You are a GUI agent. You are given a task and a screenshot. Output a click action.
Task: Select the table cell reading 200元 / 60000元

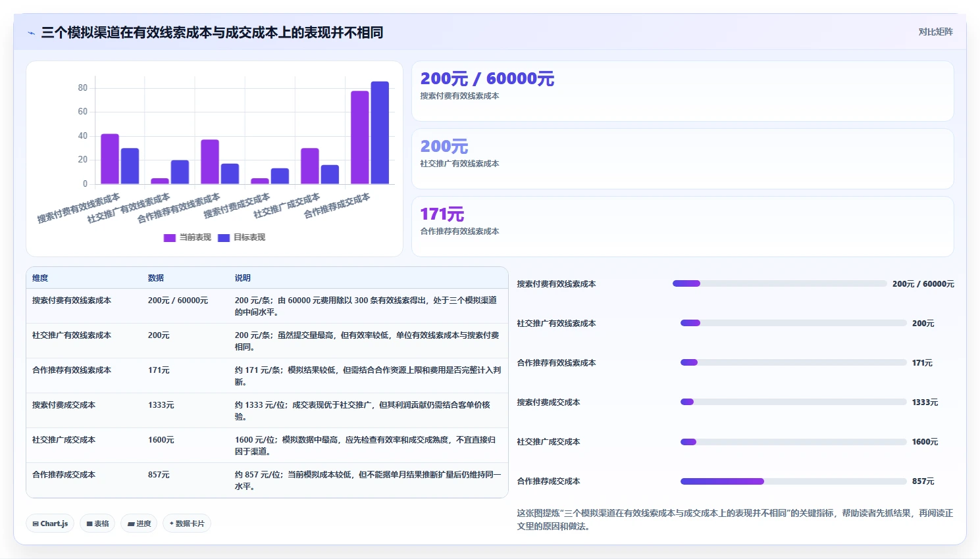click(x=178, y=301)
